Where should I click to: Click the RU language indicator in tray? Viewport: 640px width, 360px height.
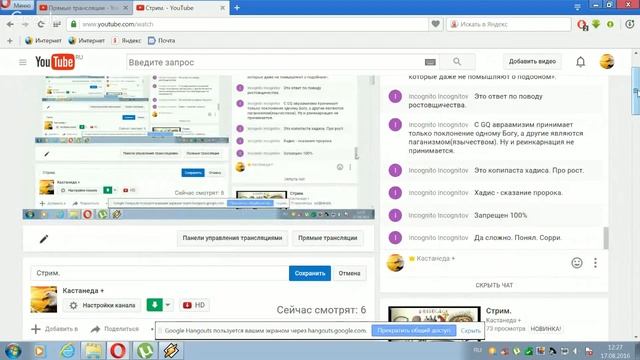pyautogui.click(x=477, y=350)
